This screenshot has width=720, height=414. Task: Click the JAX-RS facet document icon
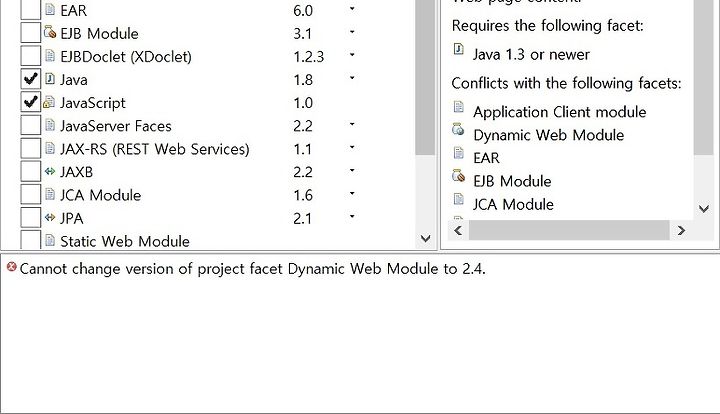pos(50,148)
